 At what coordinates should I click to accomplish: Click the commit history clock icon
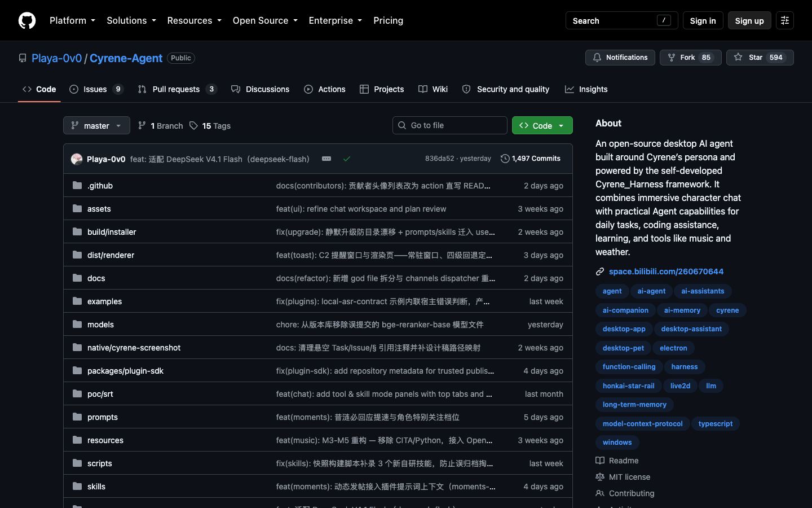click(505, 159)
